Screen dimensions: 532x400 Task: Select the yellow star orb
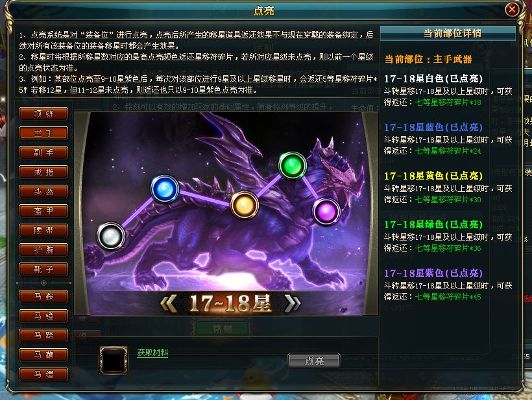tap(245, 205)
